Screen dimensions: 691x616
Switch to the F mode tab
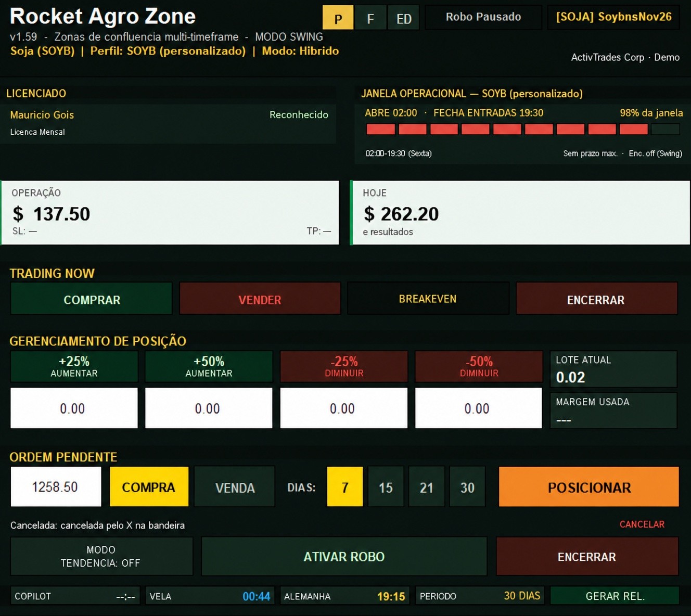(370, 18)
